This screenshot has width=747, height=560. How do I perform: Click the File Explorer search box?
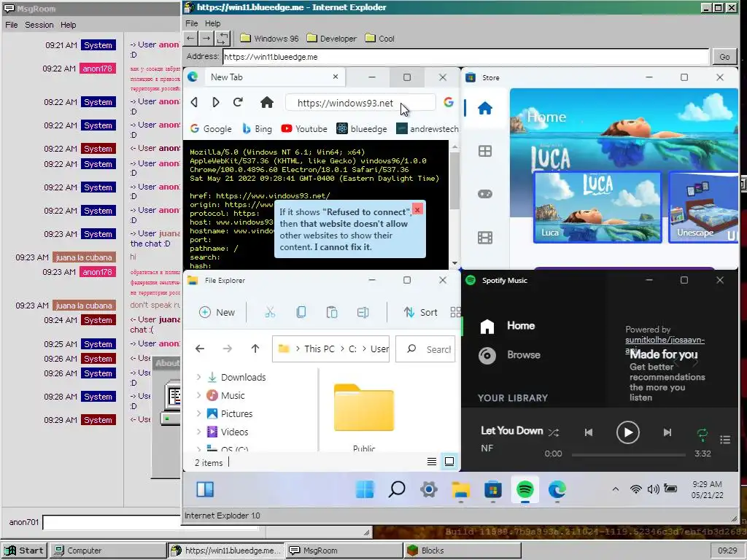425,349
